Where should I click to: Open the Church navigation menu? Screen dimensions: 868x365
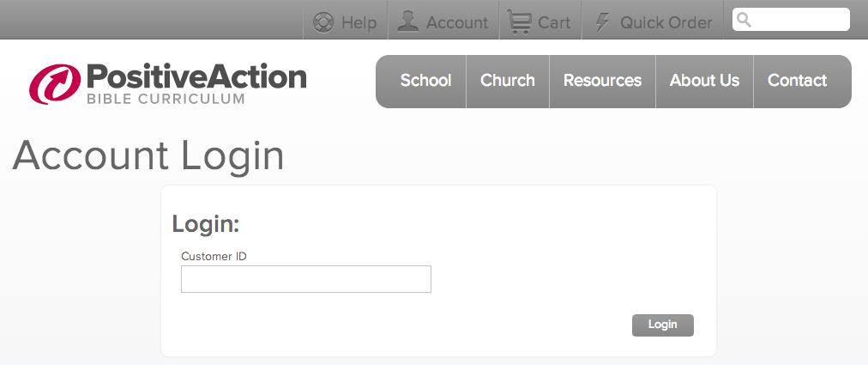(x=508, y=81)
